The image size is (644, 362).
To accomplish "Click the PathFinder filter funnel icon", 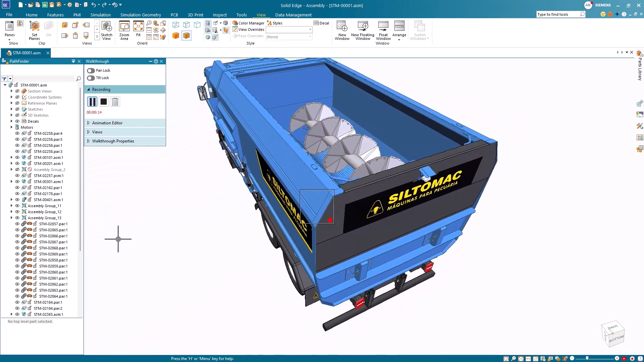I will tap(4, 79).
